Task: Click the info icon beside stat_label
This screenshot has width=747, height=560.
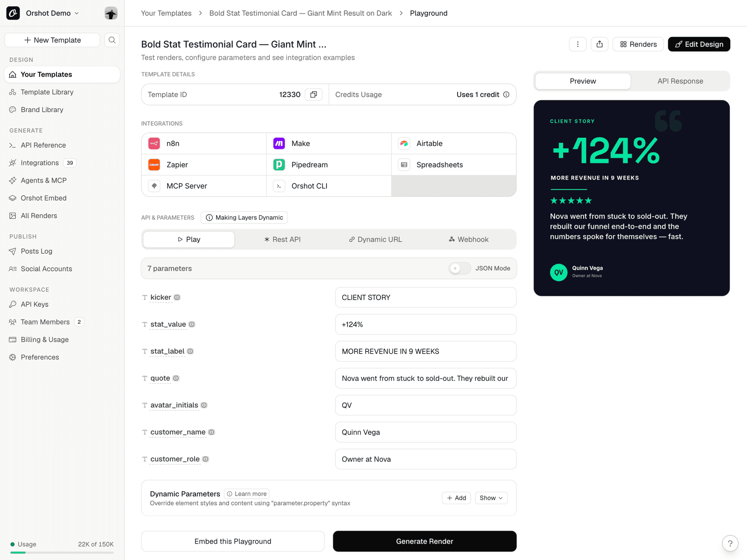Action: (190, 351)
